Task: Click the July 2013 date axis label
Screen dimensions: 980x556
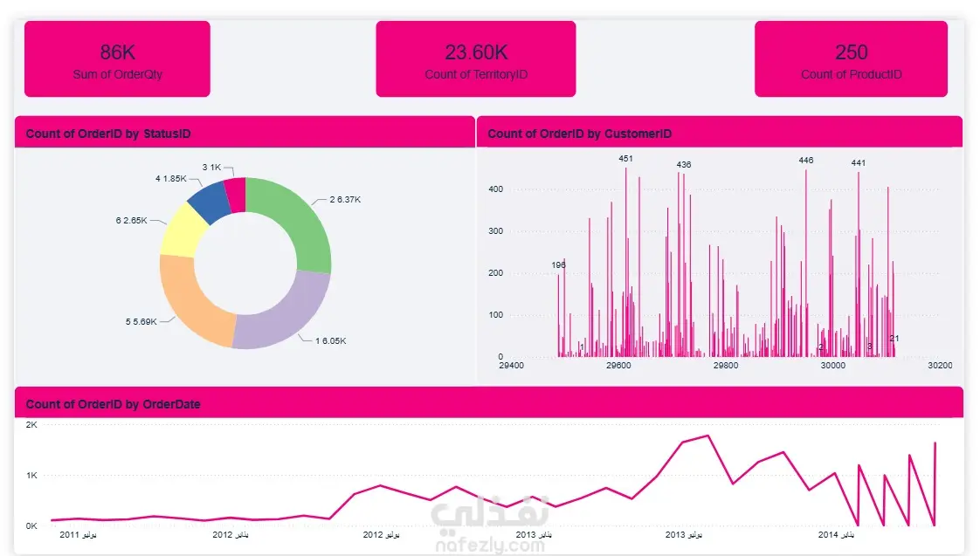Action: (684, 535)
